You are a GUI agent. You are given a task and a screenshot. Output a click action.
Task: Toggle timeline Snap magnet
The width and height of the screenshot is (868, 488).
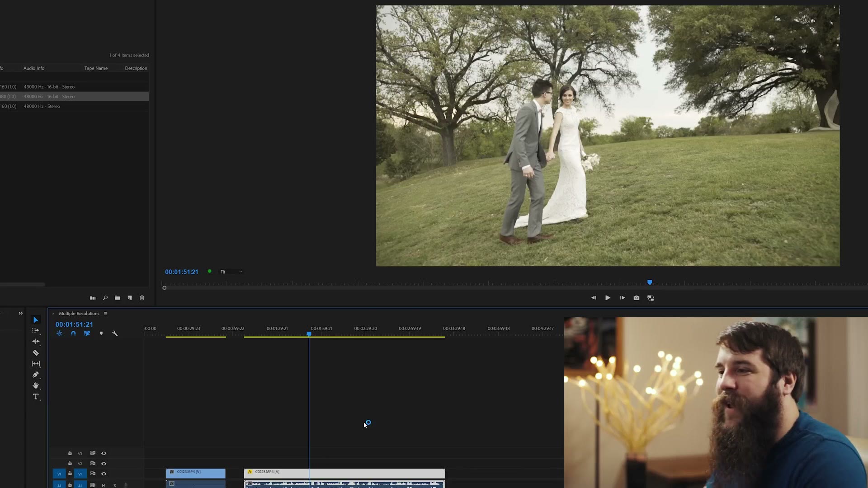coord(73,333)
